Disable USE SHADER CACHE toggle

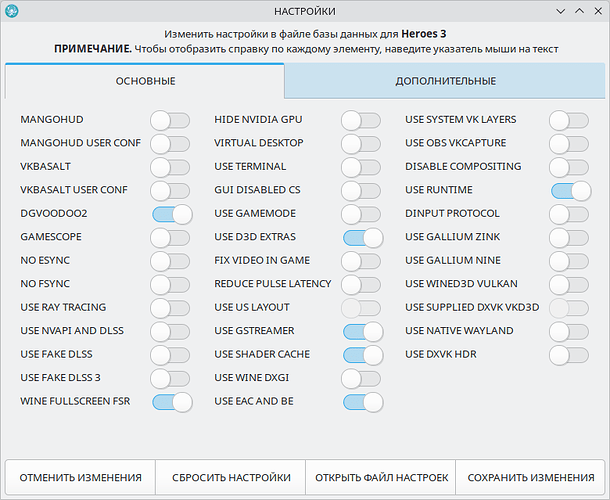[x=363, y=355]
